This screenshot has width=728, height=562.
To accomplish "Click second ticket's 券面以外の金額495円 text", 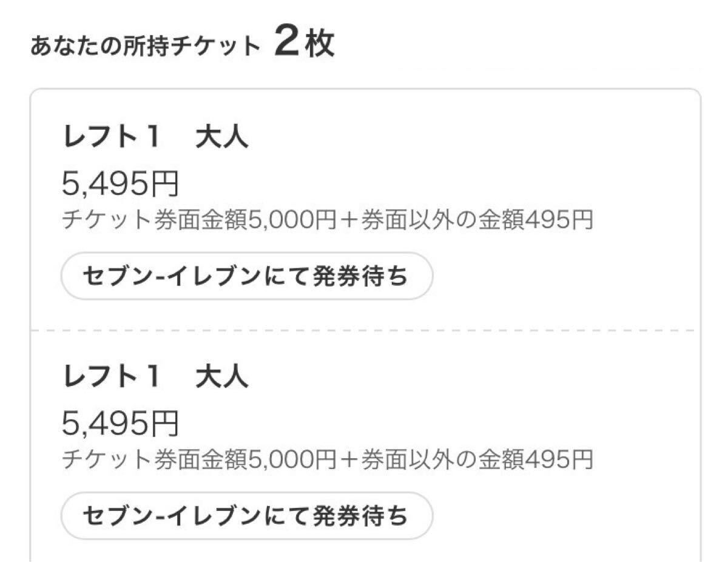I will (x=477, y=460).
